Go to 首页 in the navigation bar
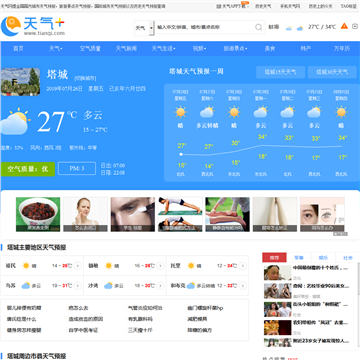This screenshot has width=360, height=360. click(18, 49)
